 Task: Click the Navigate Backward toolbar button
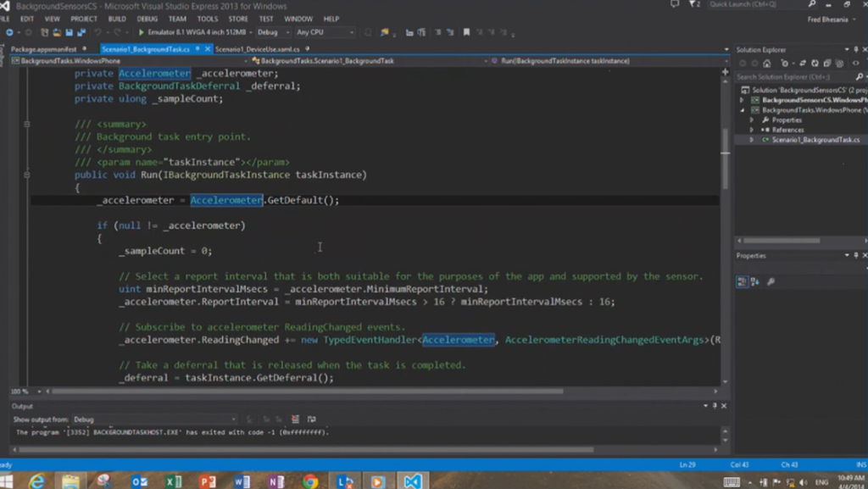tap(9, 32)
